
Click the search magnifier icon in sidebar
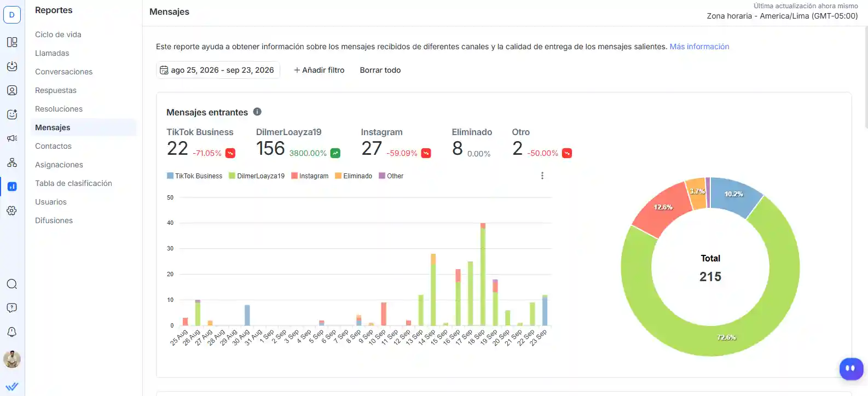coord(12,284)
